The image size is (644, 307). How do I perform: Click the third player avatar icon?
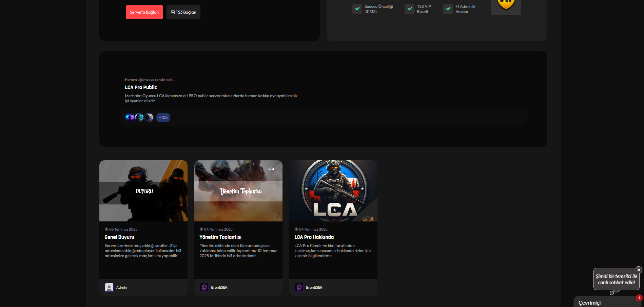point(149,118)
